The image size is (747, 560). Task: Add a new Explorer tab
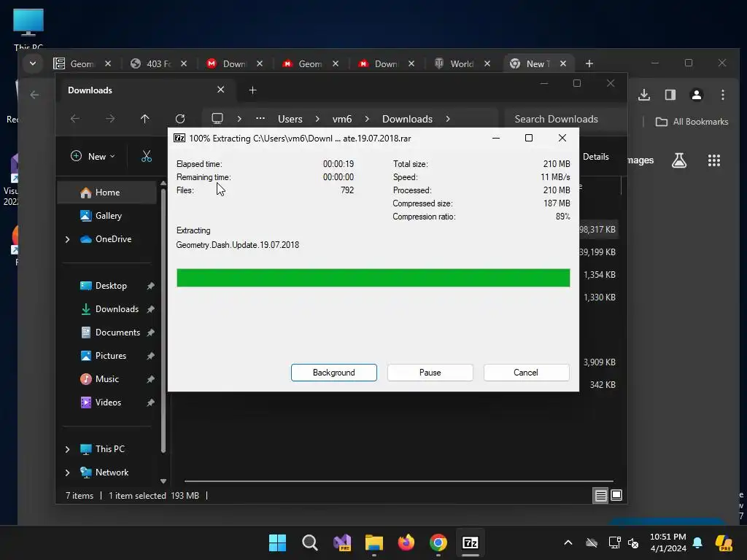(x=253, y=90)
